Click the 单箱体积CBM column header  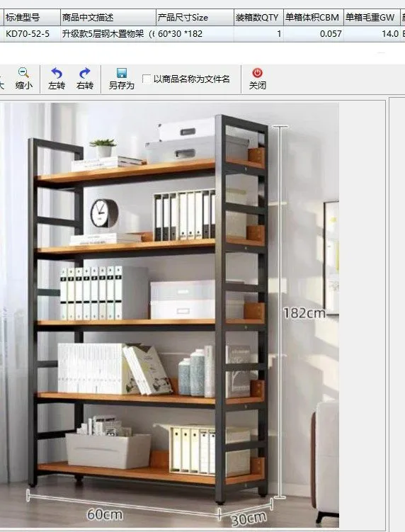click(x=314, y=17)
